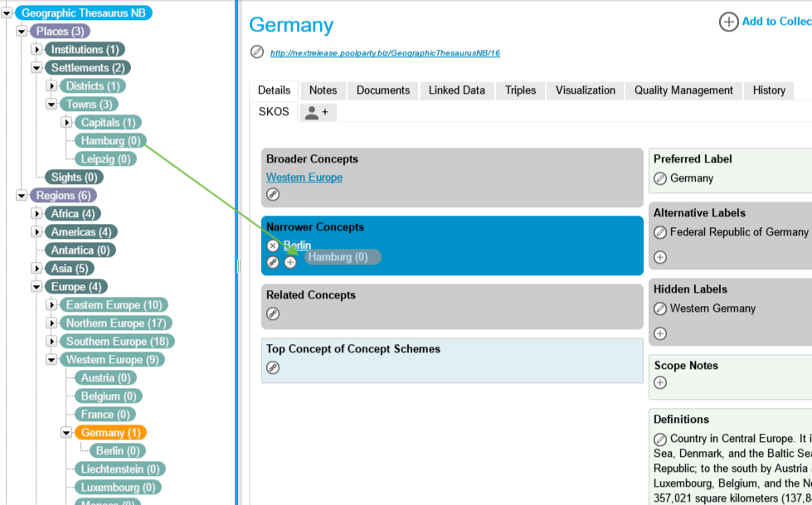Open the Quality Management tab
The height and width of the screenshot is (505, 812).
click(x=683, y=90)
